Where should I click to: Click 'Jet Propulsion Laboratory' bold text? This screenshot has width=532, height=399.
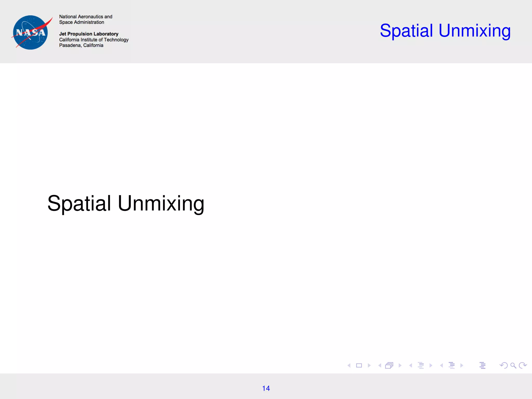pos(89,34)
